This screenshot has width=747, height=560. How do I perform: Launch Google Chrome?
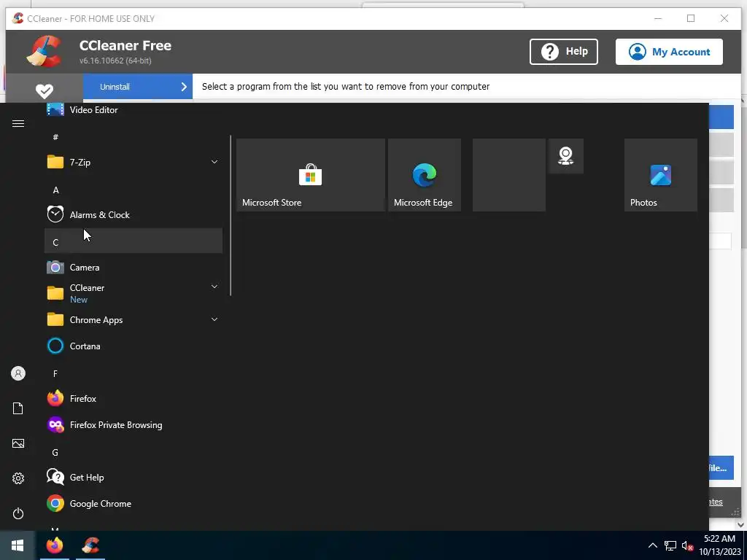click(x=133, y=503)
